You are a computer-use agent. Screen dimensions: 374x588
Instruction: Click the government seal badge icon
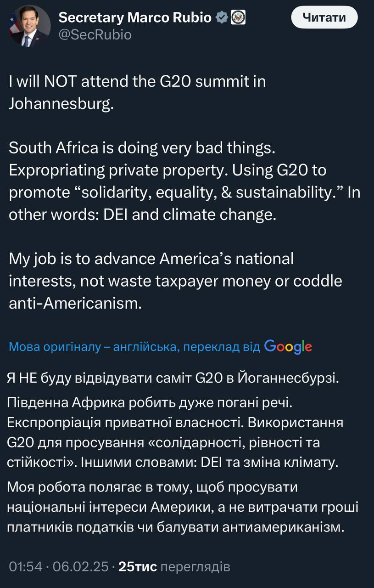(238, 17)
